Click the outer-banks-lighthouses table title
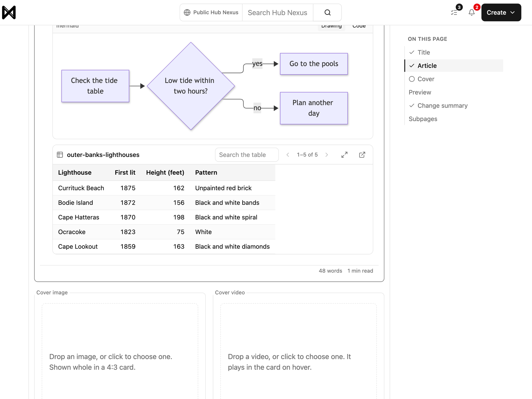Viewport: 532px width, 399px height. point(103,155)
